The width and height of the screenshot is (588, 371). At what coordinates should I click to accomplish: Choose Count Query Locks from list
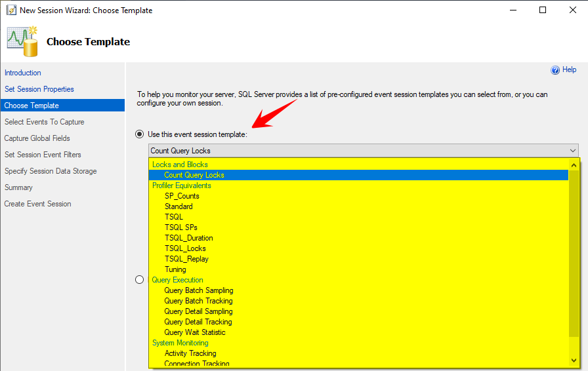pos(358,175)
